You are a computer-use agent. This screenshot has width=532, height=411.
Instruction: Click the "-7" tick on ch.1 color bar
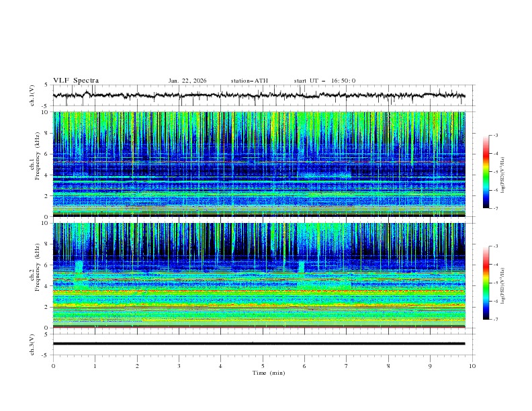coord(496,208)
